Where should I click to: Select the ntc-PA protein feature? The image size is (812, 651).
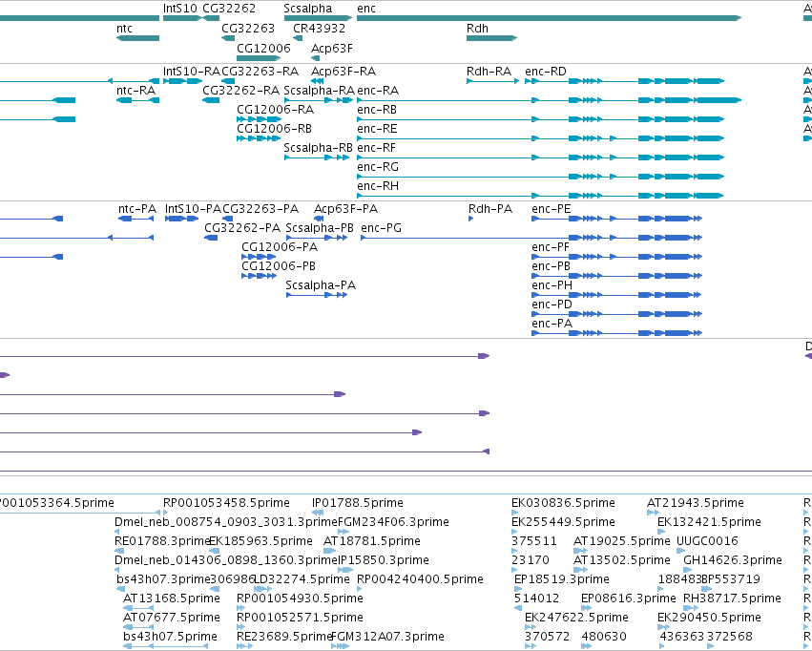tap(136, 219)
